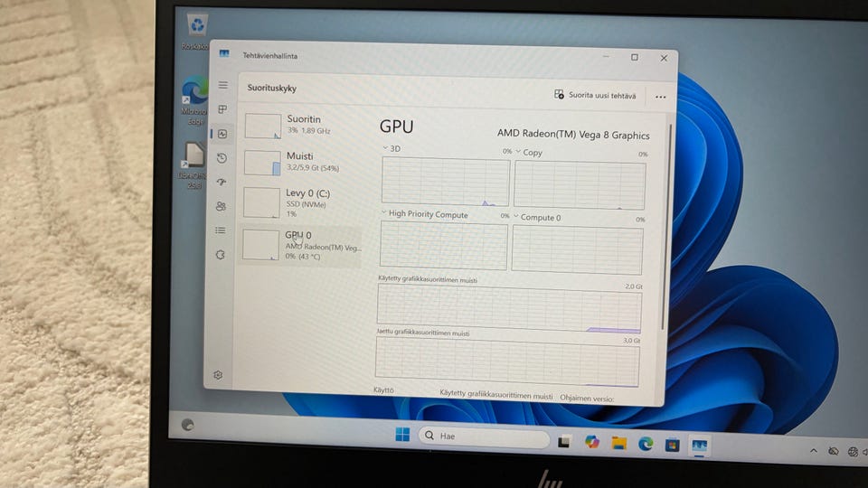Click the Käytetty grafiikkasuorittimen muisti graph
868x488 pixels.
[509, 308]
